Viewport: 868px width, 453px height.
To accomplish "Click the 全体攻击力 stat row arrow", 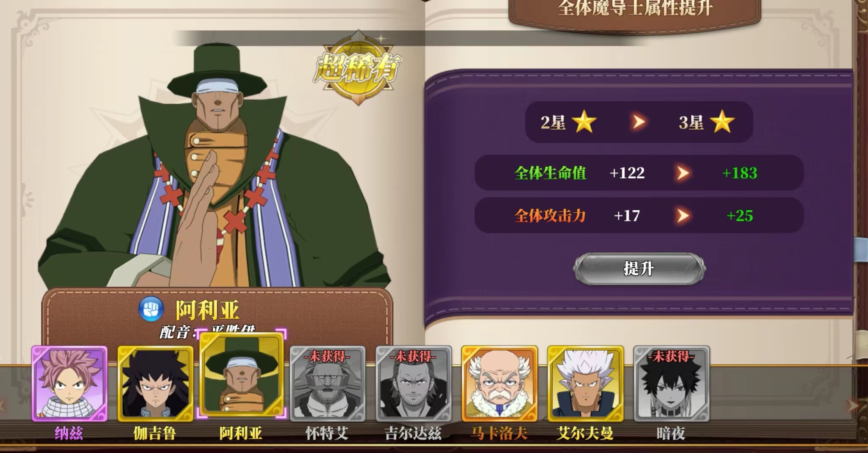I will click(x=682, y=216).
